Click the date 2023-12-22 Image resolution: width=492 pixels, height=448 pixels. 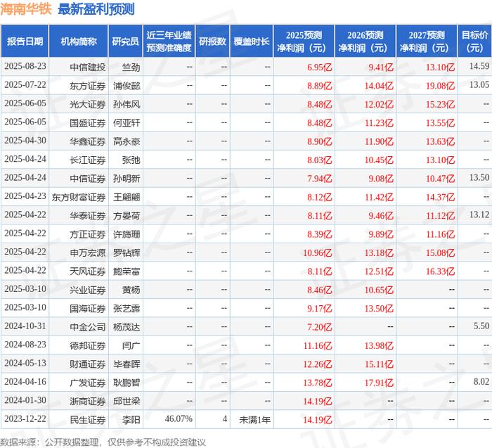(x=25, y=418)
